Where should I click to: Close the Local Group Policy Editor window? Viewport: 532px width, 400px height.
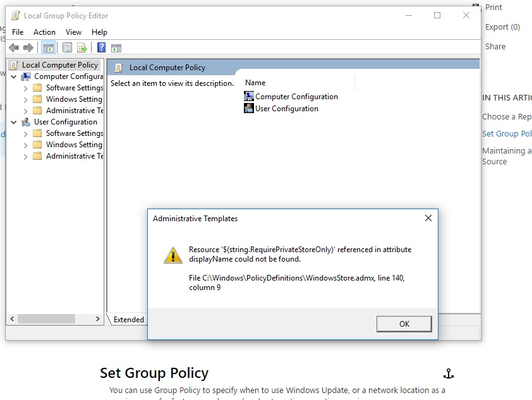click(466, 16)
